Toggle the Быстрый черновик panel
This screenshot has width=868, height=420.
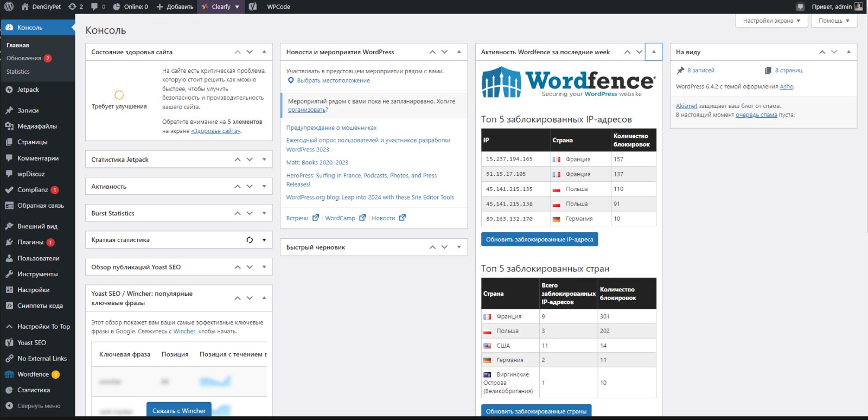459,247
